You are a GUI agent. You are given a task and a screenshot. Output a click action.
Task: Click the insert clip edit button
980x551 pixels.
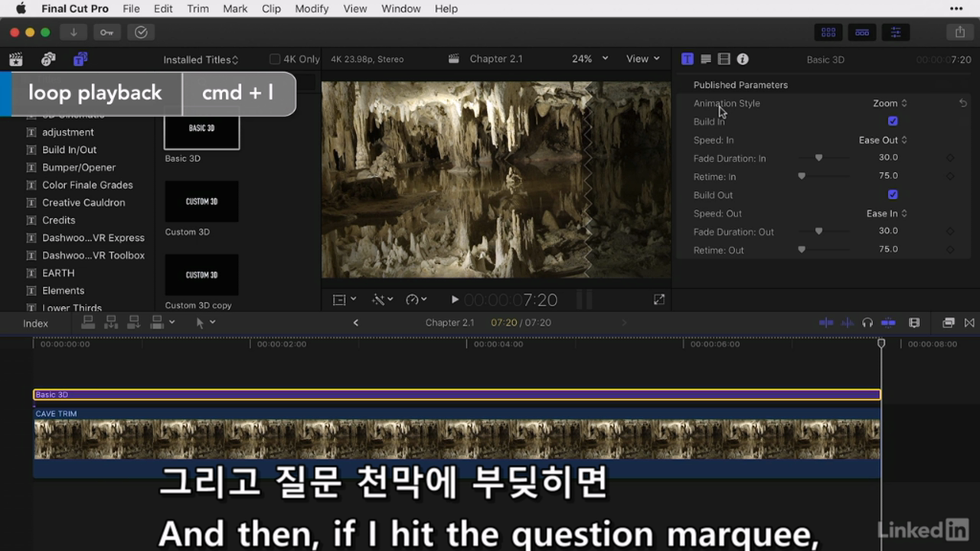111,322
